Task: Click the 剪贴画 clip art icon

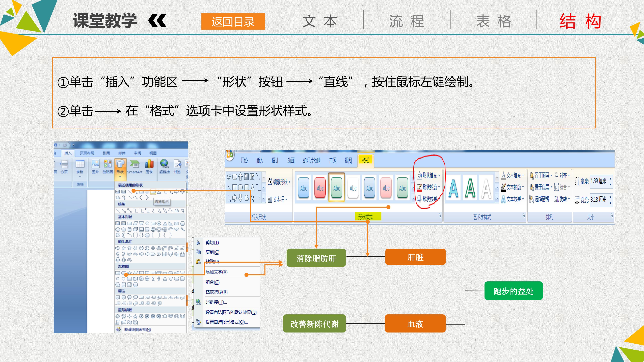Action: point(108,167)
